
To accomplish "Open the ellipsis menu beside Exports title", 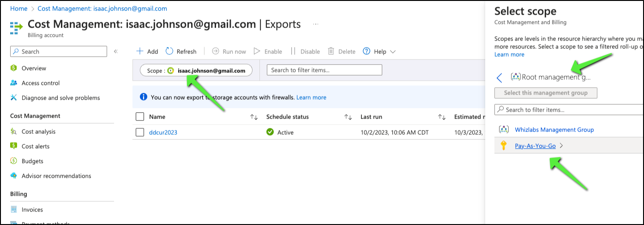I will (x=316, y=24).
